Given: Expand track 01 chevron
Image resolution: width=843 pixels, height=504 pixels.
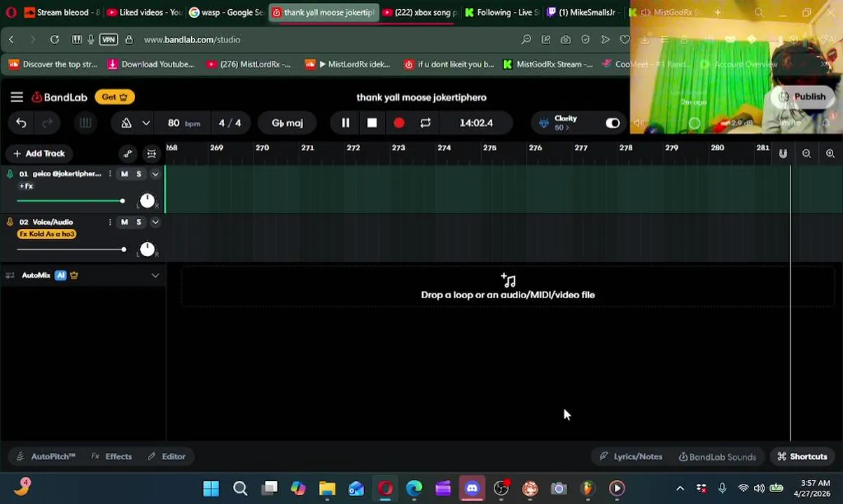Looking at the screenshot, I should click(155, 174).
